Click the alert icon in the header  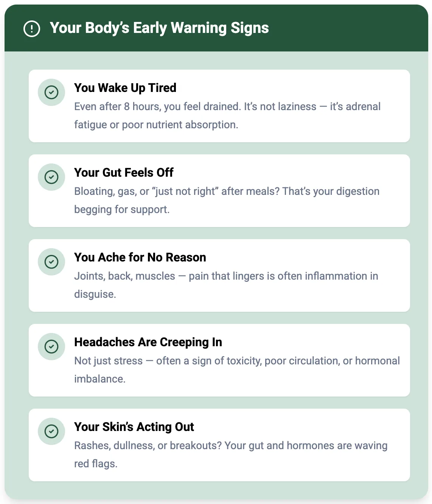click(32, 29)
